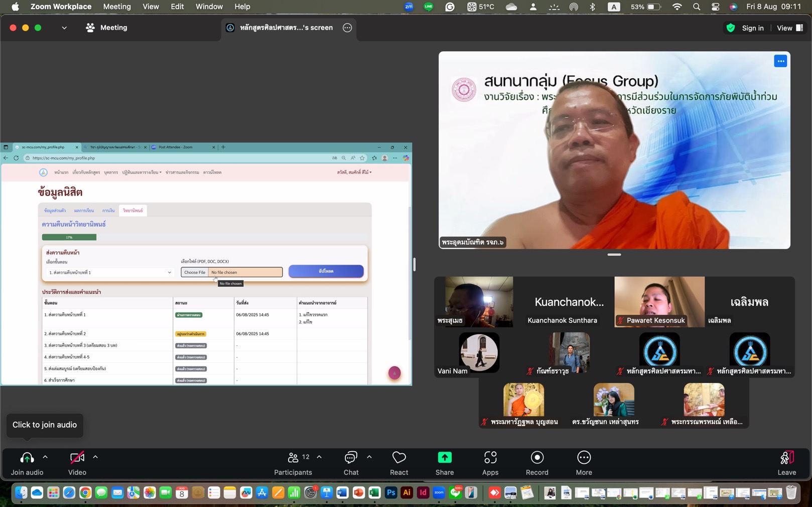
Task: Open the Edit menu
Action: point(177,7)
